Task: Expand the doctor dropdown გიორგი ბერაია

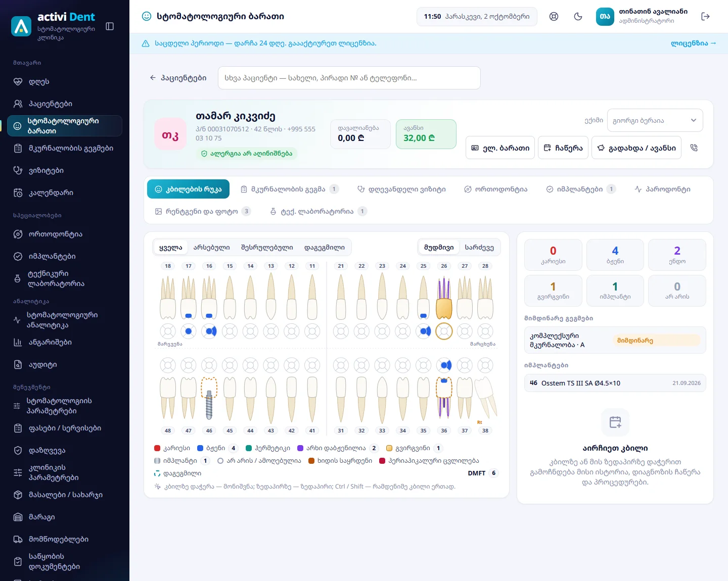Action: (655, 120)
